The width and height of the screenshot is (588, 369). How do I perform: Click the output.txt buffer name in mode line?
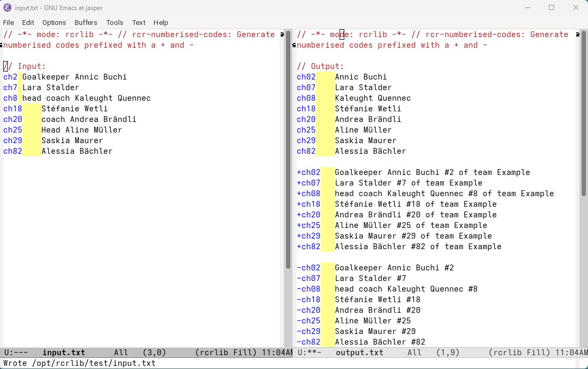coord(360,353)
